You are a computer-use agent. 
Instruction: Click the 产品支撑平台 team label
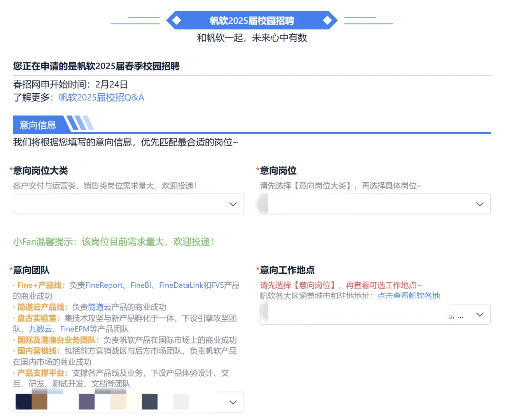pyautogui.click(x=41, y=373)
